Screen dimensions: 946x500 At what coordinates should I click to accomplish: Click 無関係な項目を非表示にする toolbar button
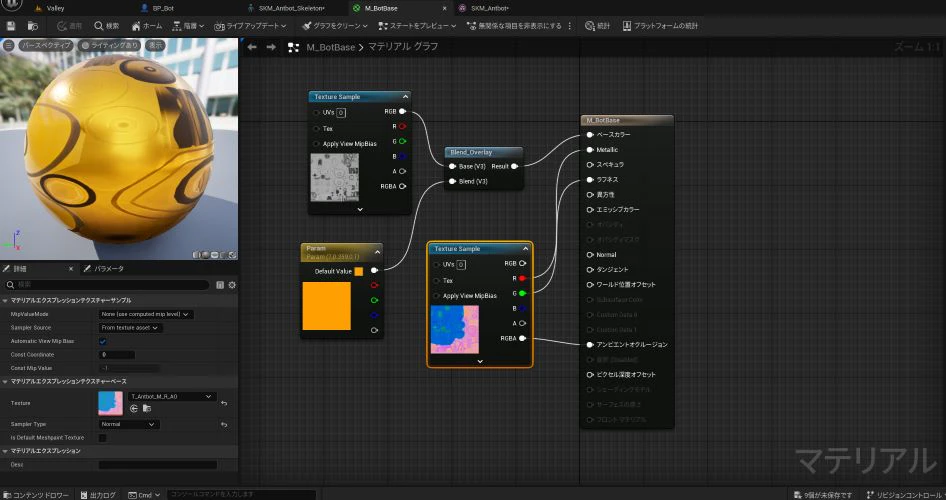[514, 26]
